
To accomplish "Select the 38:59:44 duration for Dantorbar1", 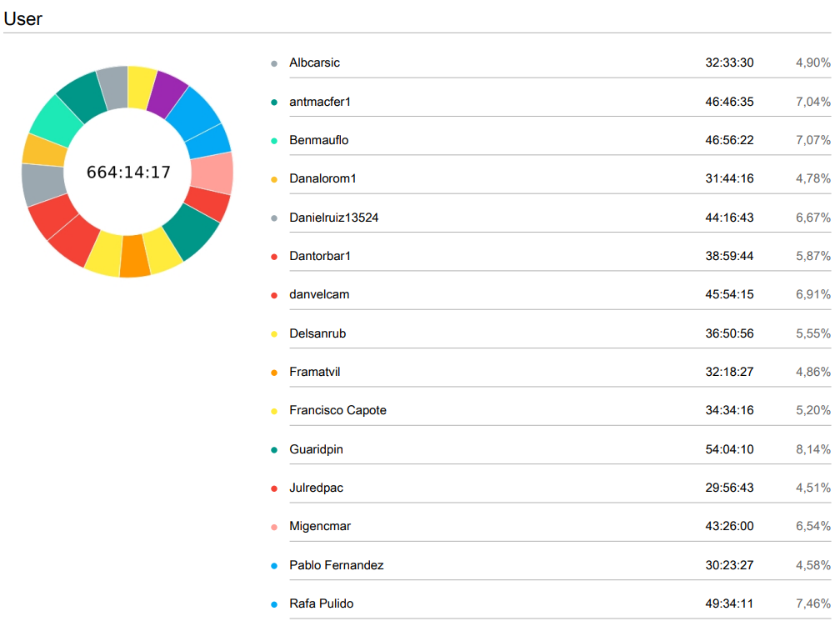I will [x=729, y=256].
